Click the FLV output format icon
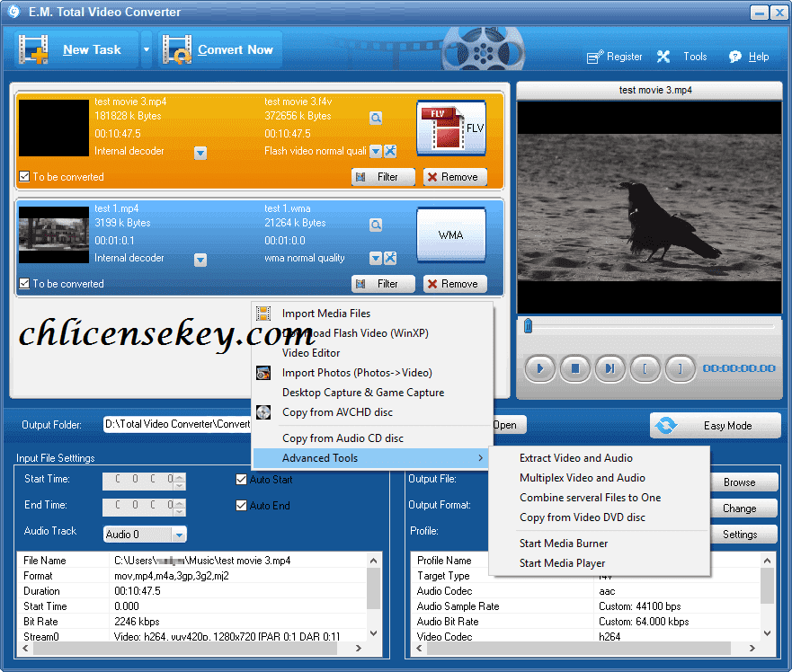This screenshot has height=672, width=792. [x=451, y=128]
